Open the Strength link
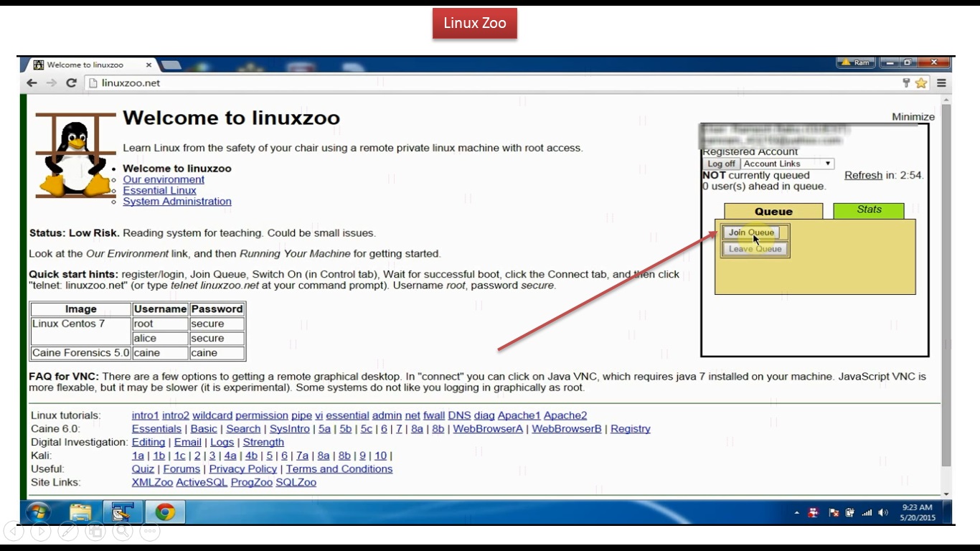Screen dimensions: 980x551 [263, 442]
